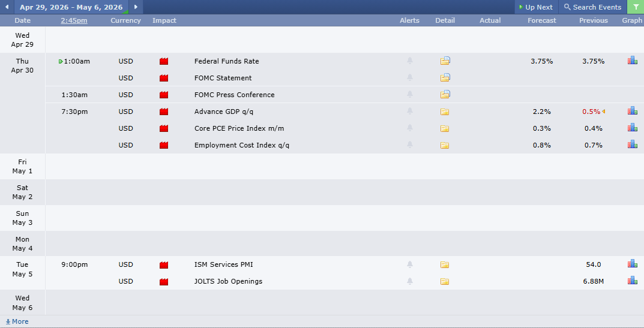
Task: Go to previous week using left arrow
Action: pyautogui.click(x=7, y=7)
